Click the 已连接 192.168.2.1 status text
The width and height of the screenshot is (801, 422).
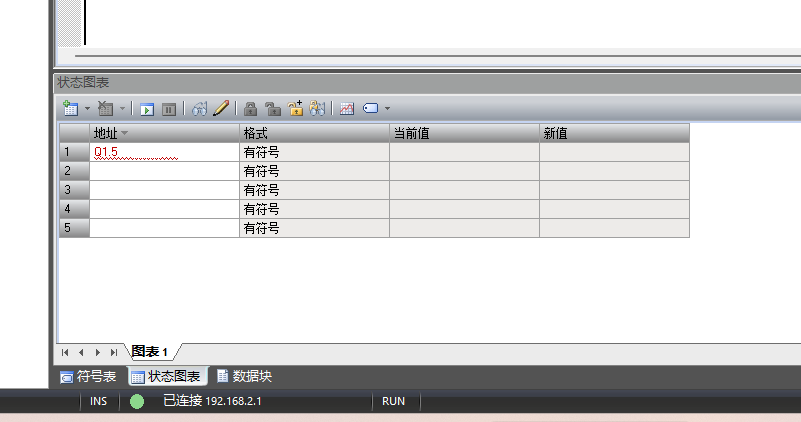coord(213,401)
